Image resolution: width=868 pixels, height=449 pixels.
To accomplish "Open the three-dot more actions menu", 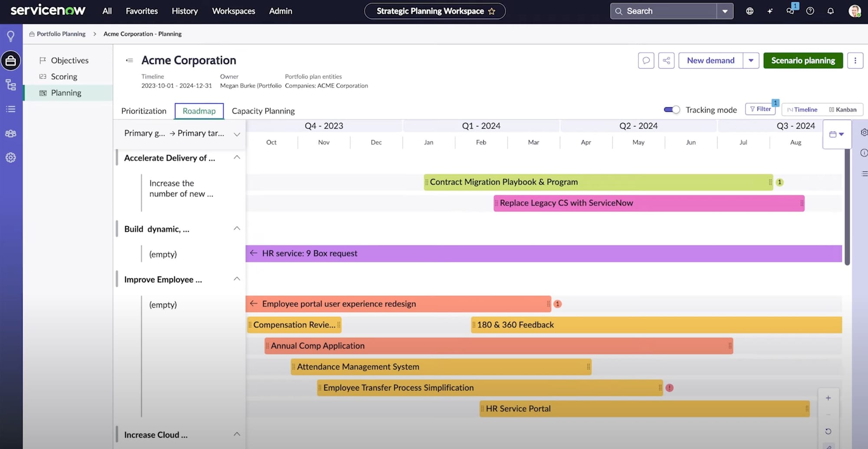I will point(855,60).
